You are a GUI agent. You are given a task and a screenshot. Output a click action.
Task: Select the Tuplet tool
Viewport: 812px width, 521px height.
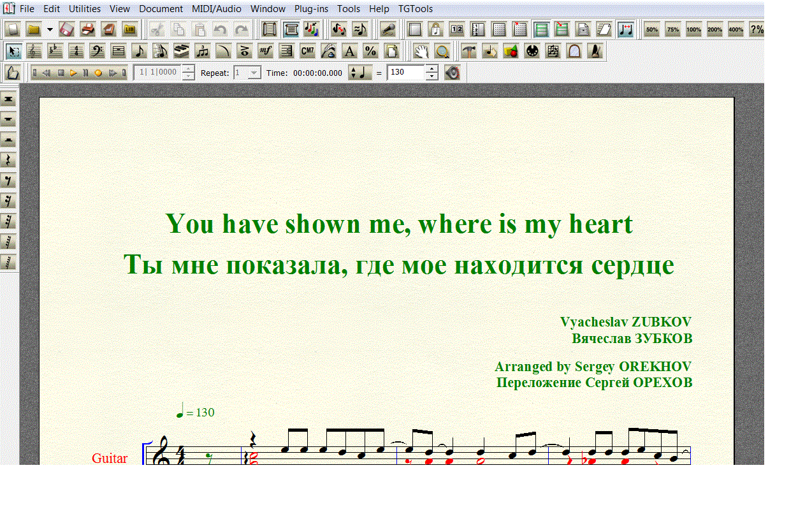(203, 52)
